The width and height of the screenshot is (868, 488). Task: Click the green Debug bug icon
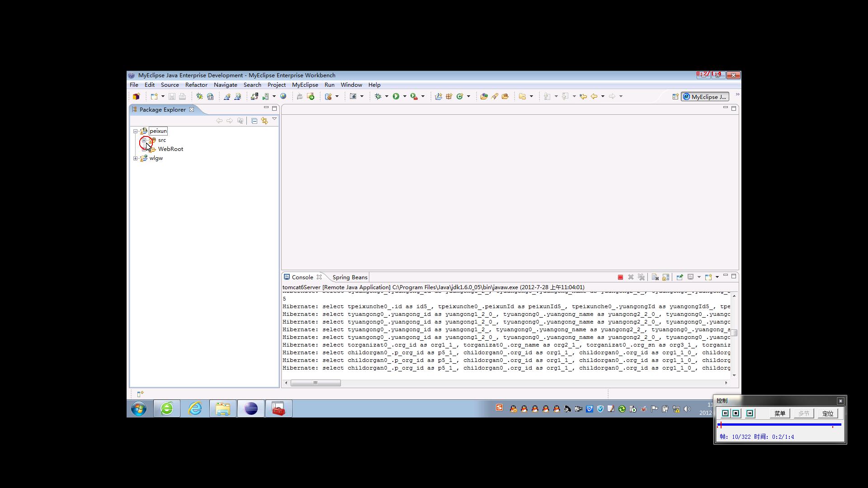click(x=378, y=96)
